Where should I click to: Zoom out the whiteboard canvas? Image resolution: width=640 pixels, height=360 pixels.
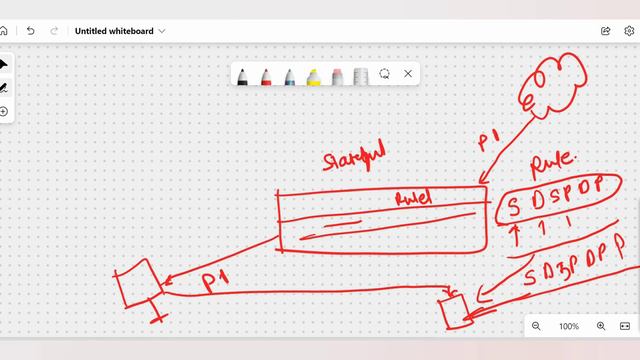click(x=536, y=326)
